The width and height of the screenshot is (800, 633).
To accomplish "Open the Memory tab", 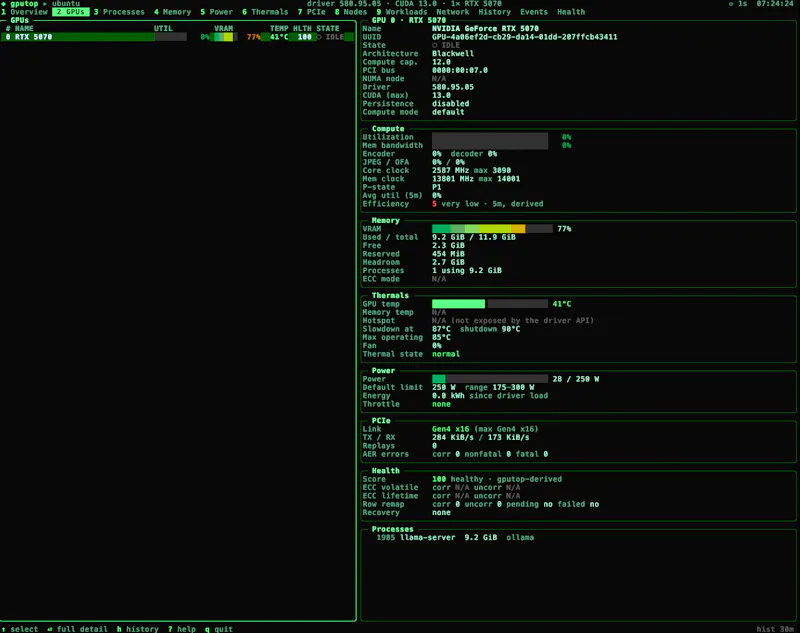I will pos(172,12).
